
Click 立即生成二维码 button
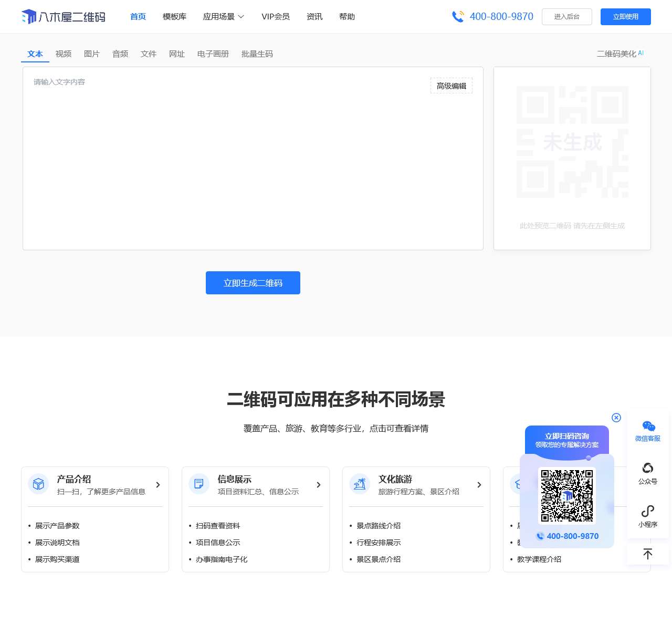tap(253, 283)
